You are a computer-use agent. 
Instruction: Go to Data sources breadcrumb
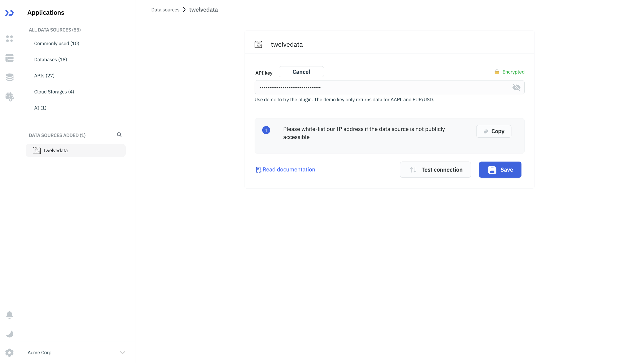tap(165, 10)
